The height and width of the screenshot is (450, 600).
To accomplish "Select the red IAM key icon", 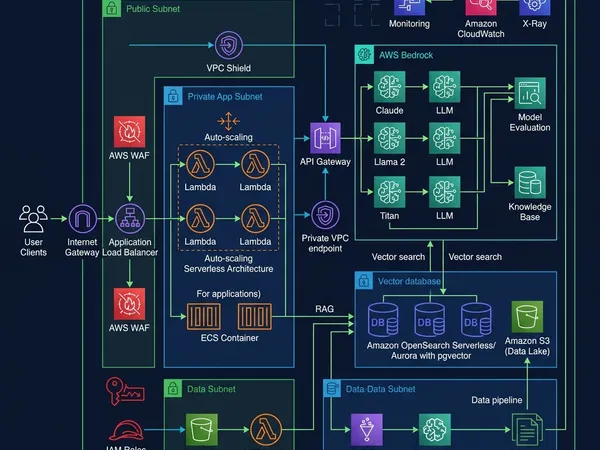I will pos(124,391).
